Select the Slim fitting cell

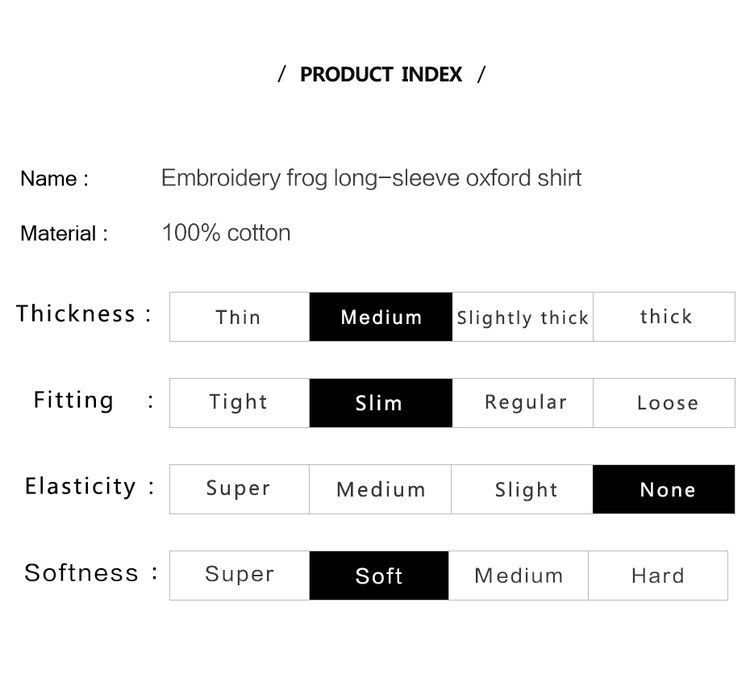tap(381, 403)
